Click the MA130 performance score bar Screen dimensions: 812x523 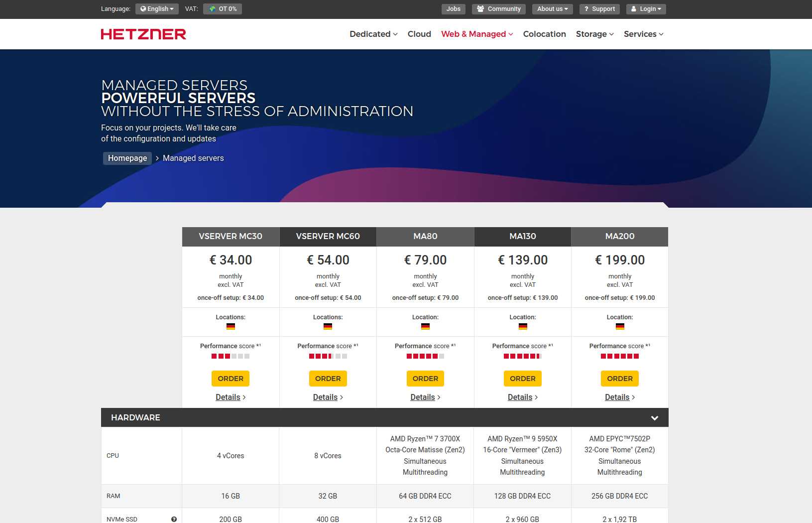(x=522, y=356)
